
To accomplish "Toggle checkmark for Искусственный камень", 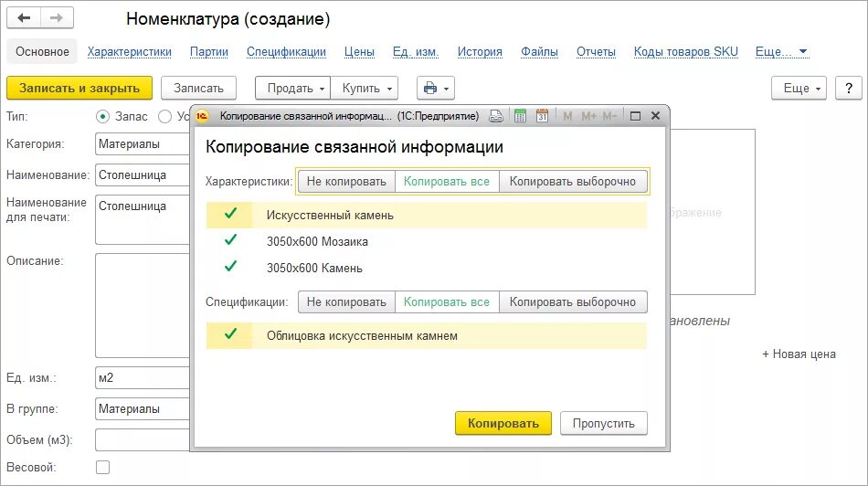I will [230, 213].
